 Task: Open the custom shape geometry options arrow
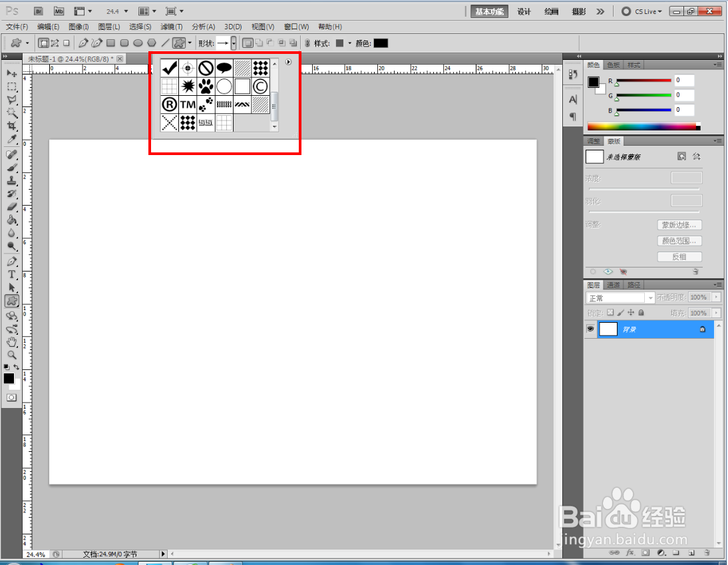[190, 43]
